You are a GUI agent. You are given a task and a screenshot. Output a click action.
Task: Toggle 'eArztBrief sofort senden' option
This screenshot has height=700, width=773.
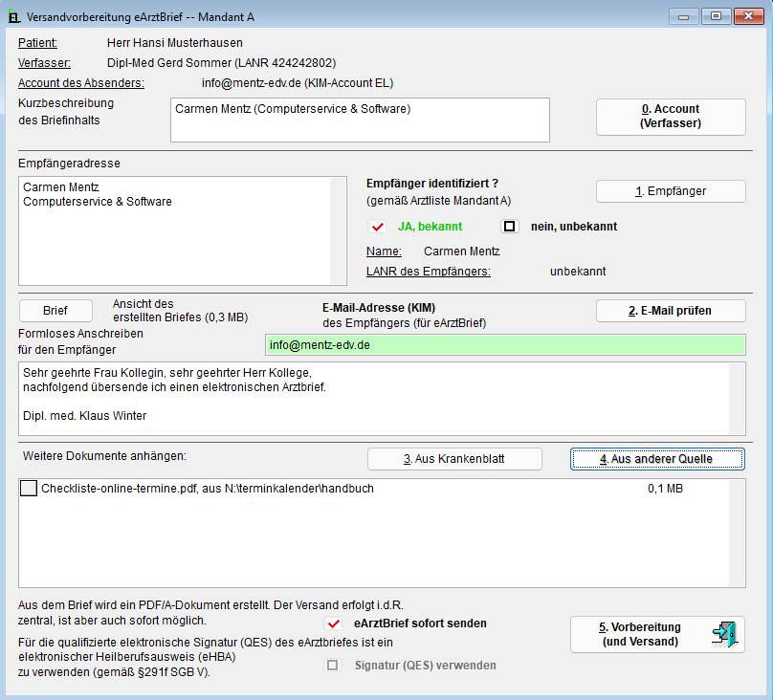pos(334,623)
